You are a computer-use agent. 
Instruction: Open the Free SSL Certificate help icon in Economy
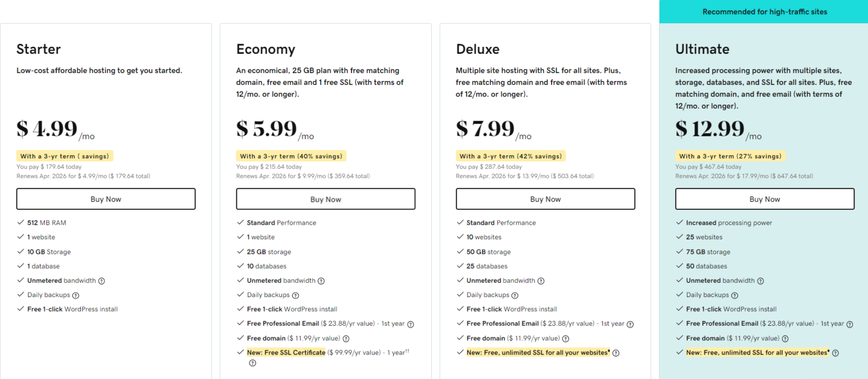[253, 363]
